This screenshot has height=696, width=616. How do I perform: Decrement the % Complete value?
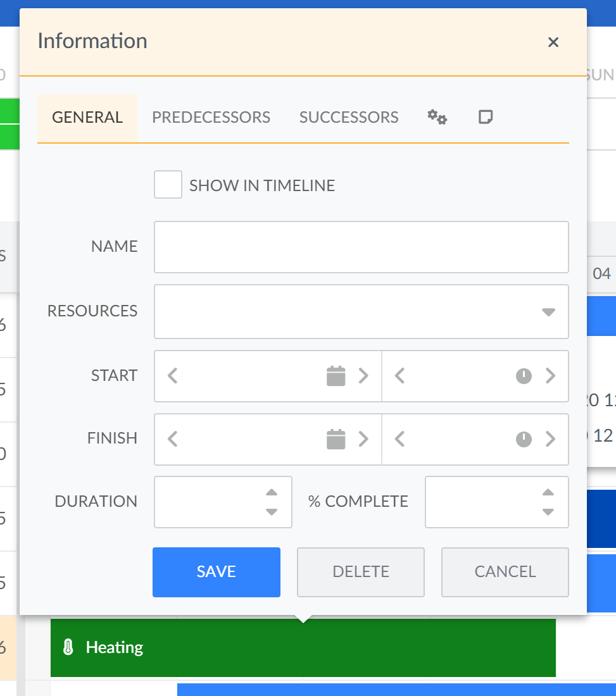[x=548, y=512]
